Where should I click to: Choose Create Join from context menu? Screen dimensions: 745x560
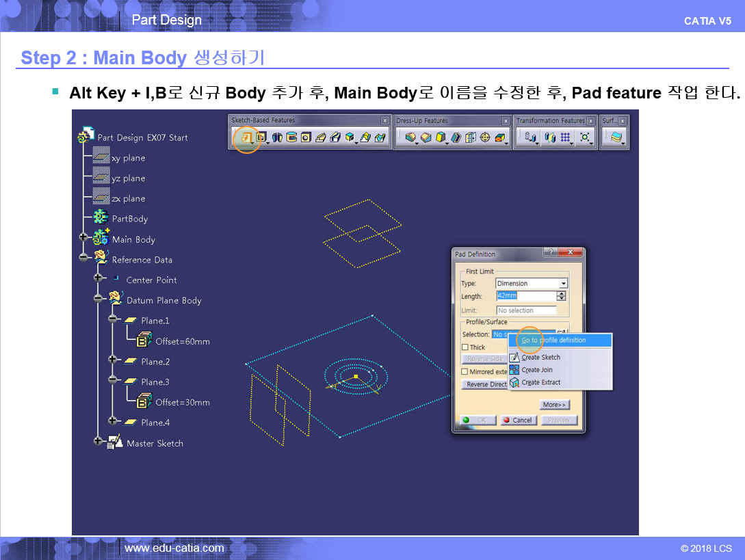pyautogui.click(x=536, y=370)
